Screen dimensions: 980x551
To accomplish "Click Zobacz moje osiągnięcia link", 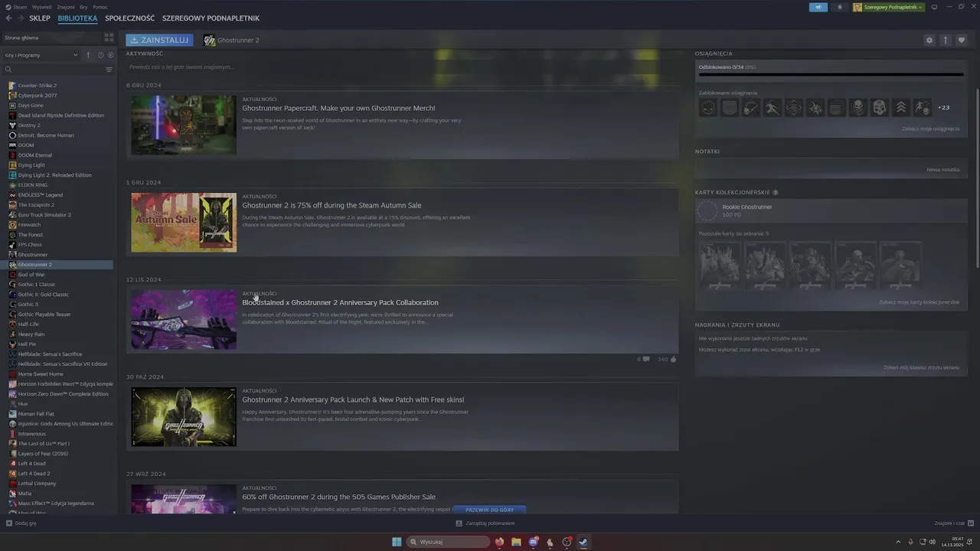I will point(930,129).
